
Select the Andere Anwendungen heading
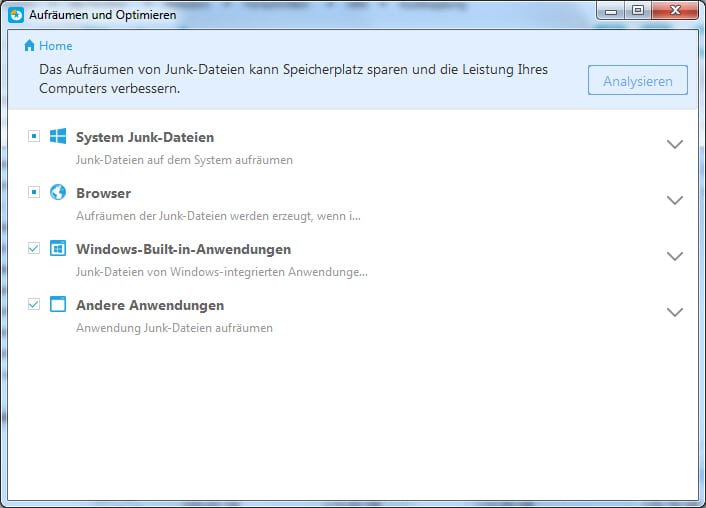(x=150, y=305)
